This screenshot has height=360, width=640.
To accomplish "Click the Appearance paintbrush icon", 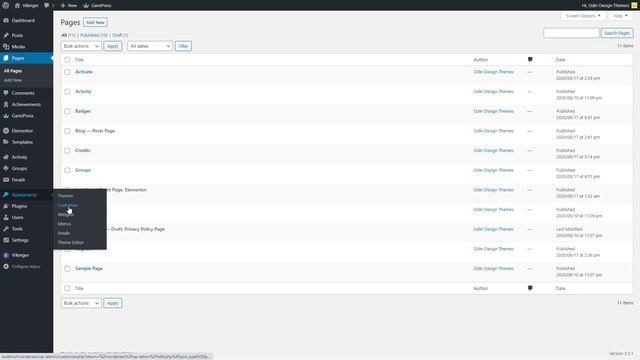I will click(x=6, y=195).
